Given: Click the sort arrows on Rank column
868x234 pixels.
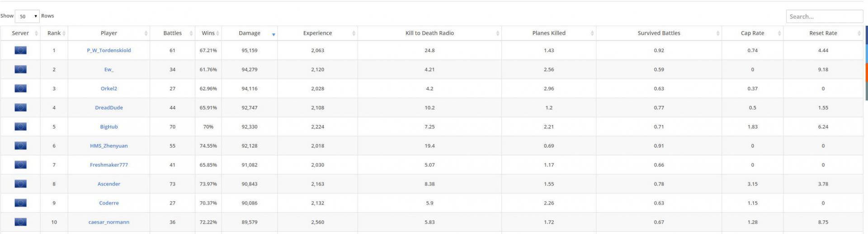Looking at the screenshot, I should point(64,33).
